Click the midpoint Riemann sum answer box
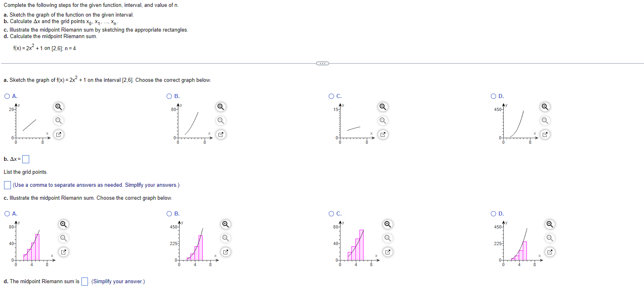This screenshot has height=301, width=644. (x=84, y=281)
